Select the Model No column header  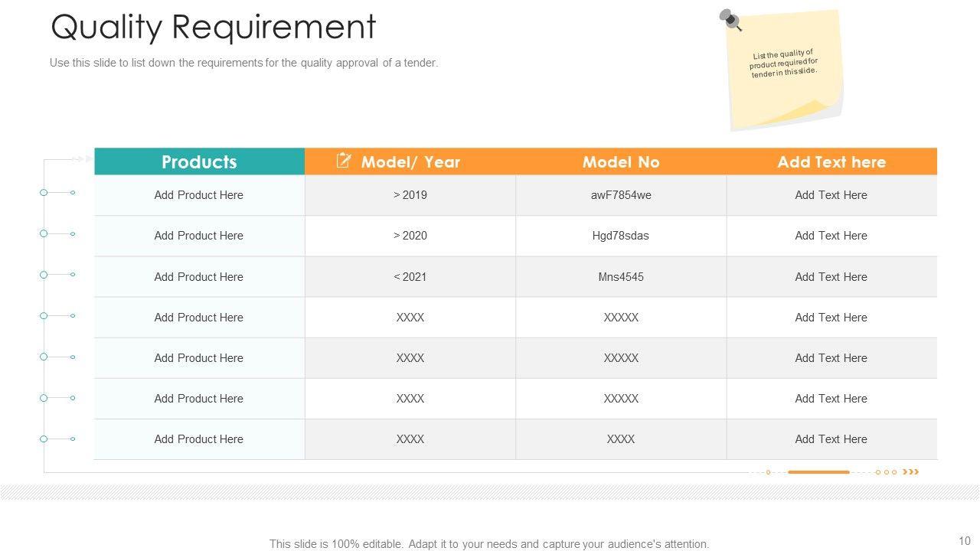620,162
